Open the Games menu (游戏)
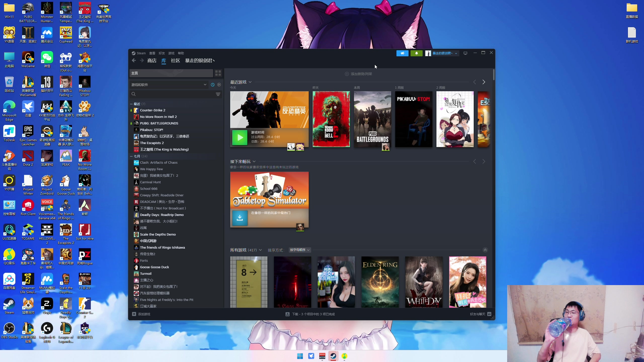The image size is (644, 362). coord(171,53)
